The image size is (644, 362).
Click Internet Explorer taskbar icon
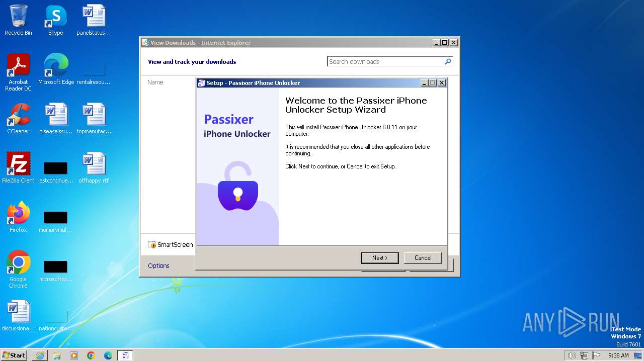[40, 355]
